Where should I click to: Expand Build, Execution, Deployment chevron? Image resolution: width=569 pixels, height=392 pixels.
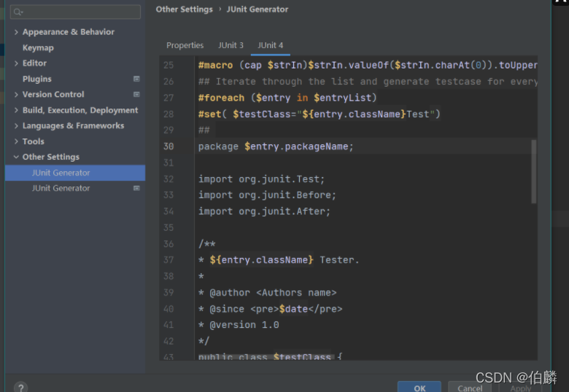(16, 110)
